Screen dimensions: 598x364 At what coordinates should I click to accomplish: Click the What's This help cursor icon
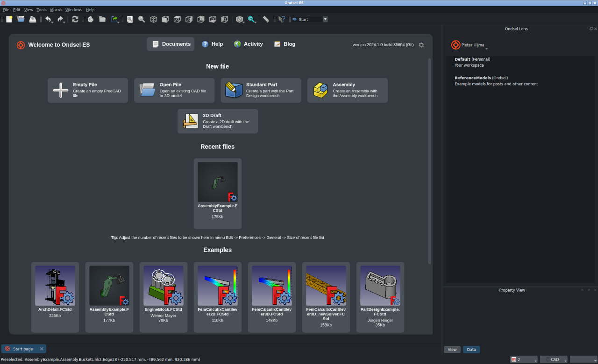point(281,19)
